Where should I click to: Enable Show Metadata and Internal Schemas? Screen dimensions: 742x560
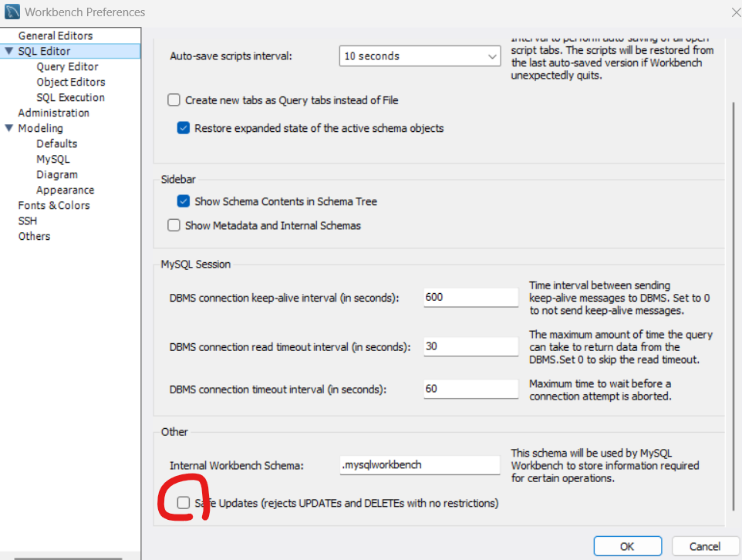pos(174,225)
